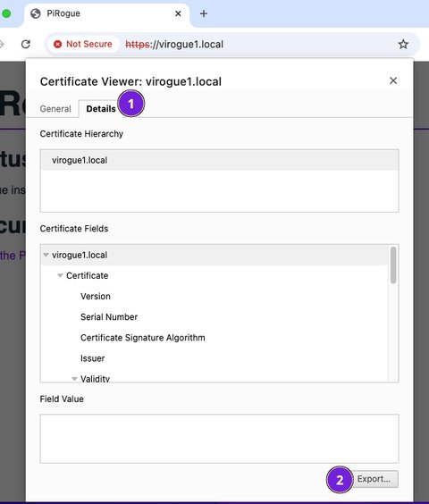Click the Certificate Fields scrollbar thumb
429x504 pixels.
tap(393, 265)
